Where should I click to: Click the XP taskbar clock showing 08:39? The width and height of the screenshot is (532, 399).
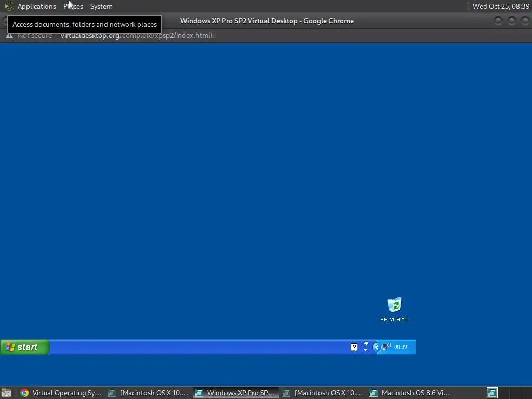pos(402,347)
